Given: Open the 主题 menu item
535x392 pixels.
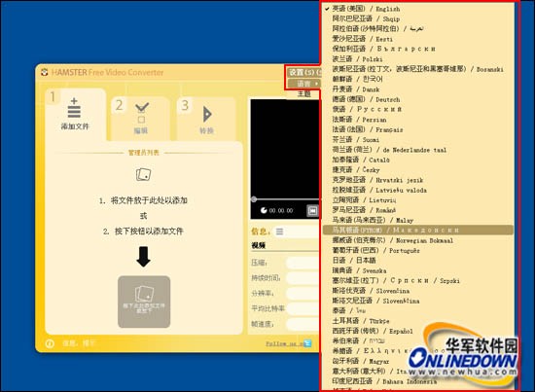Looking at the screenshot, I should pyautogui.click(x=303, y=93).
